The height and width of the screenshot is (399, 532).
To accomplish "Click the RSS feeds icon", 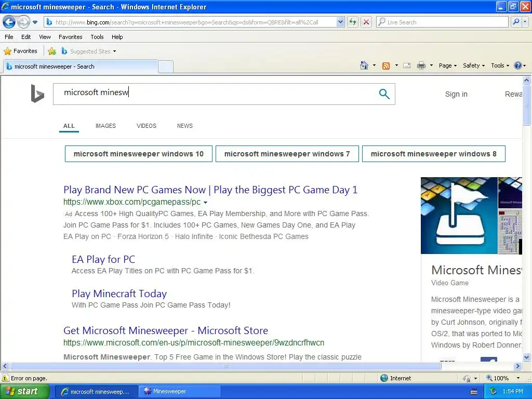I will tap(386, 66).
